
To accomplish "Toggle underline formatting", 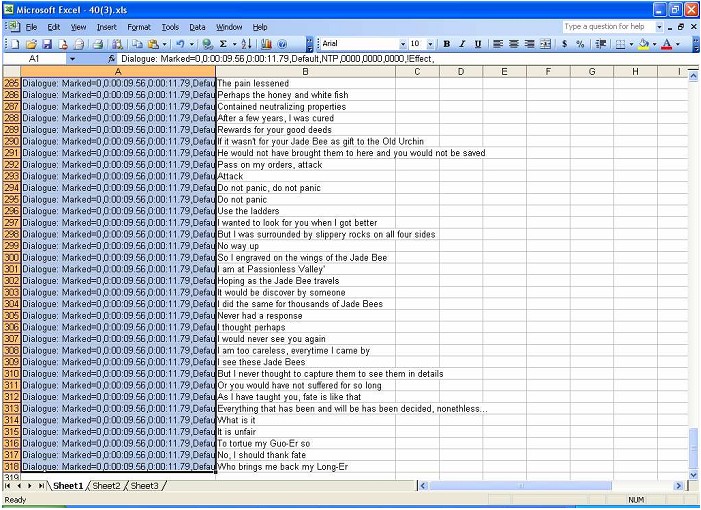I will coord(478,44).
